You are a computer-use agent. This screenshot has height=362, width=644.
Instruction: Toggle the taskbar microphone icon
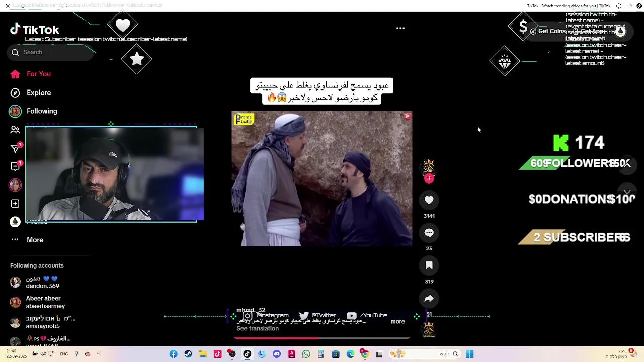click(76, 354)
